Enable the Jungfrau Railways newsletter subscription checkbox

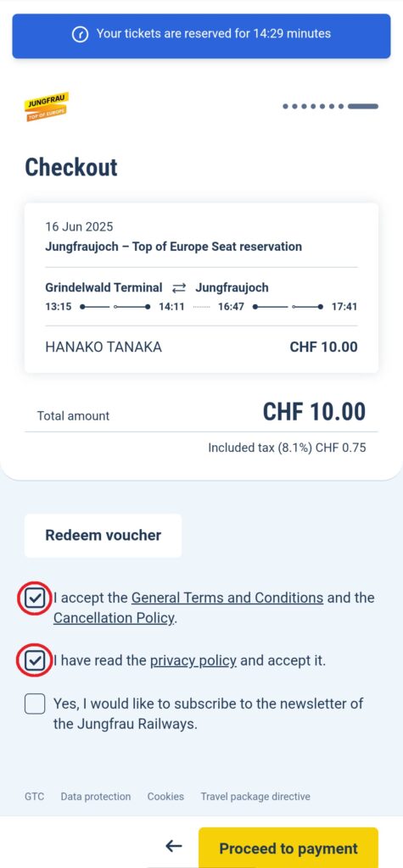[35, 704]
